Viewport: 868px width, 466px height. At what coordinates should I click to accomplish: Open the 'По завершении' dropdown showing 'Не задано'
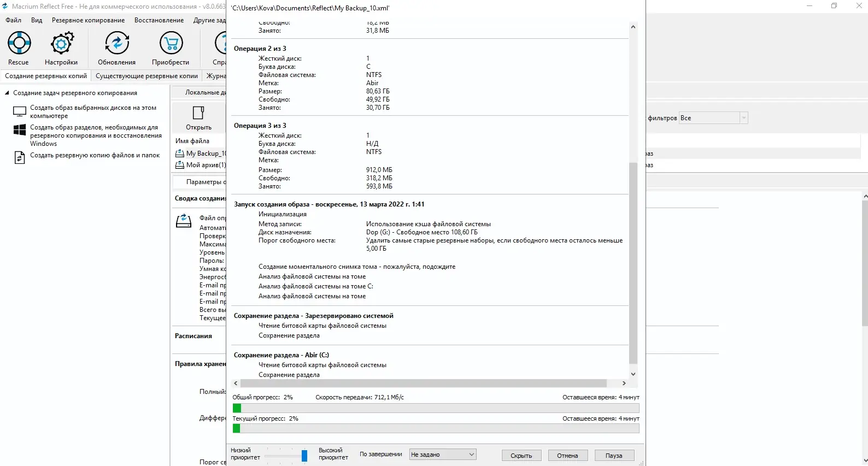(x=443, y=455)
